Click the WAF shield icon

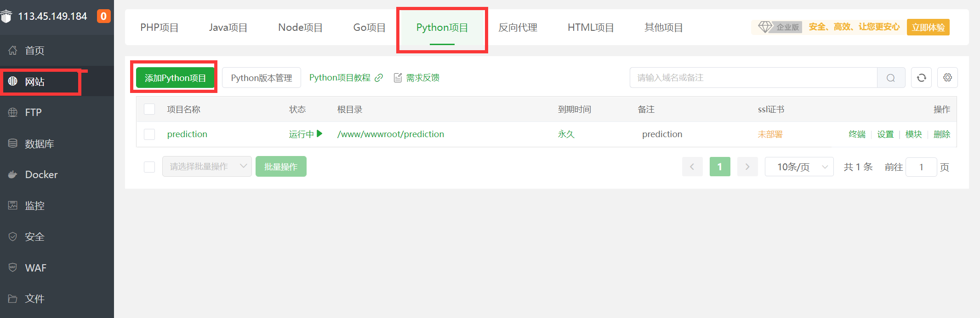pos(13,267)
